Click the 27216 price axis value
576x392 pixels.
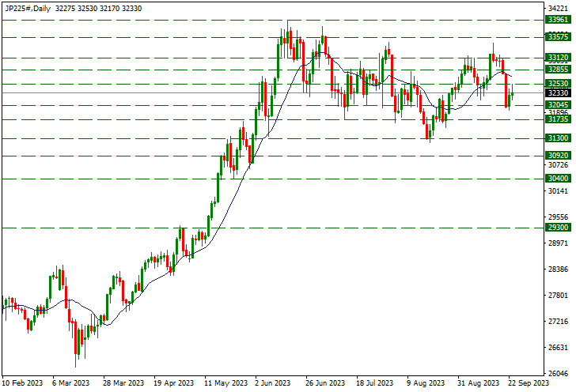pos(558,322)
